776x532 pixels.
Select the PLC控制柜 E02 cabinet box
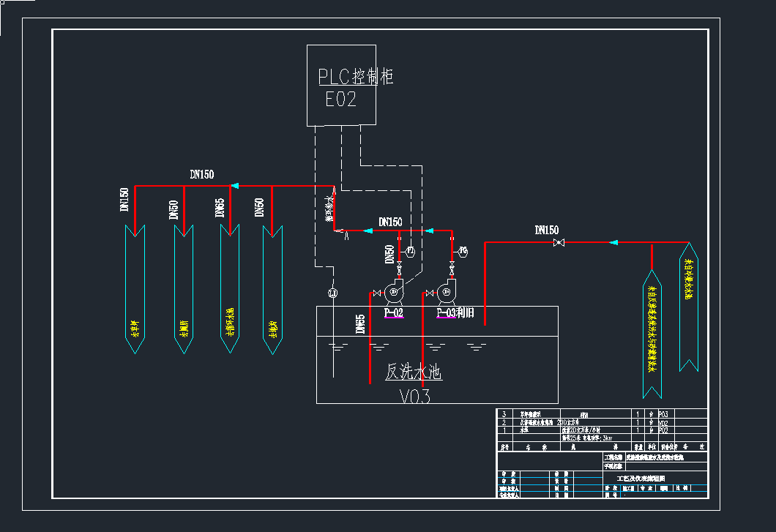(x=341, y=85)
